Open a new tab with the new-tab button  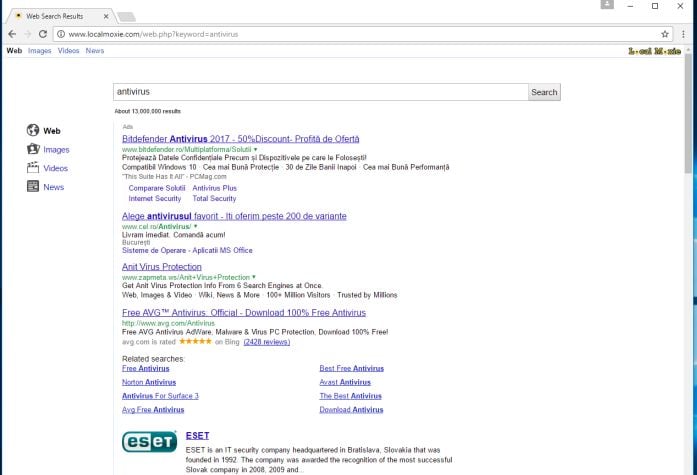coord(127,17)
